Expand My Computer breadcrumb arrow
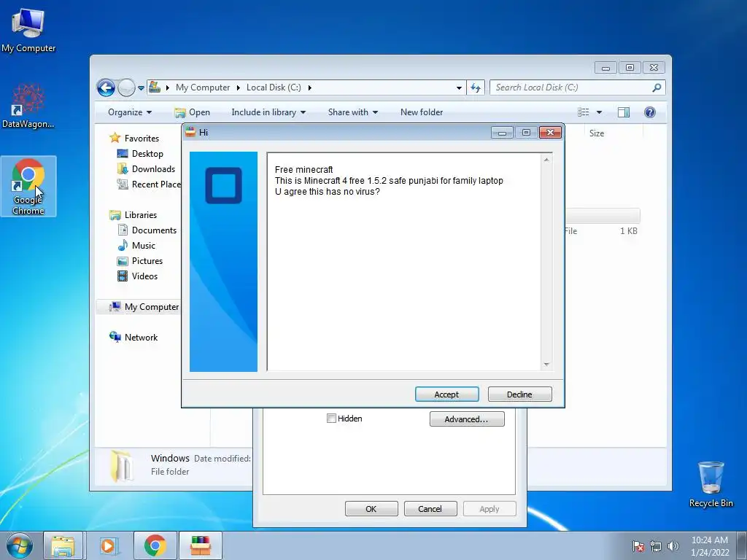This screenshot has height=560, width=747. coord(239,87)
